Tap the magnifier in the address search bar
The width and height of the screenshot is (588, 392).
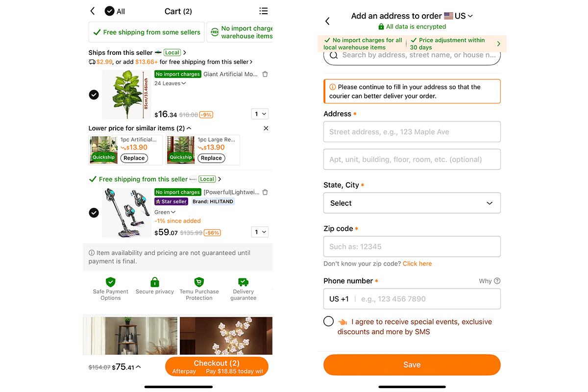[334, 55]
